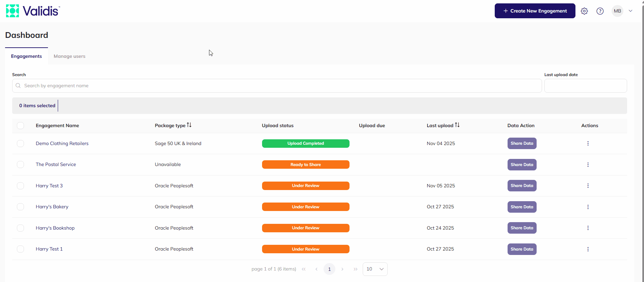
Task: Click Create New Engagement button
Action: point(535,11)
